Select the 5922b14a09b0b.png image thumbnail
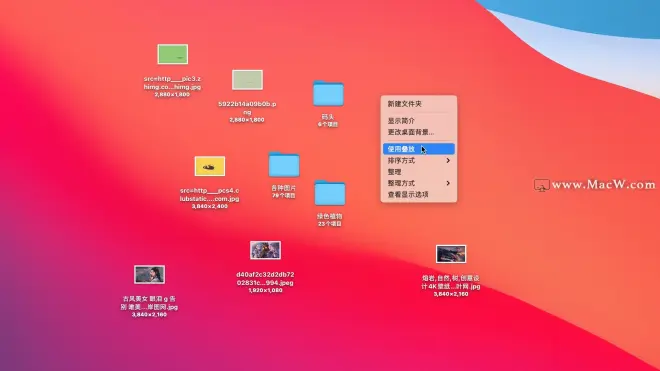The height and width of the screenshot is (371, 660). tap(248, 80)
